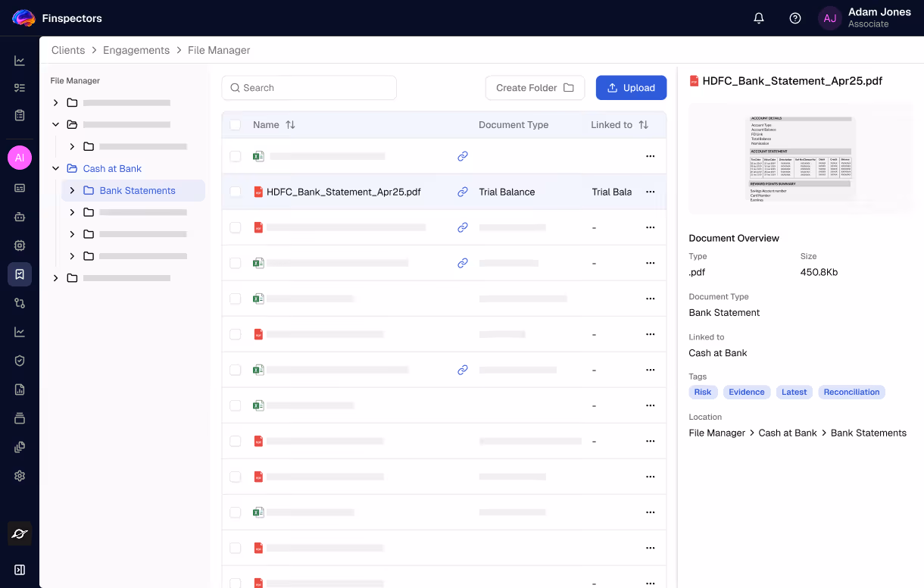Image resolution: width=924 pixels, height=588 pixels.
Task: Open the Adam Jones account name
Action: tap(879, 12)
